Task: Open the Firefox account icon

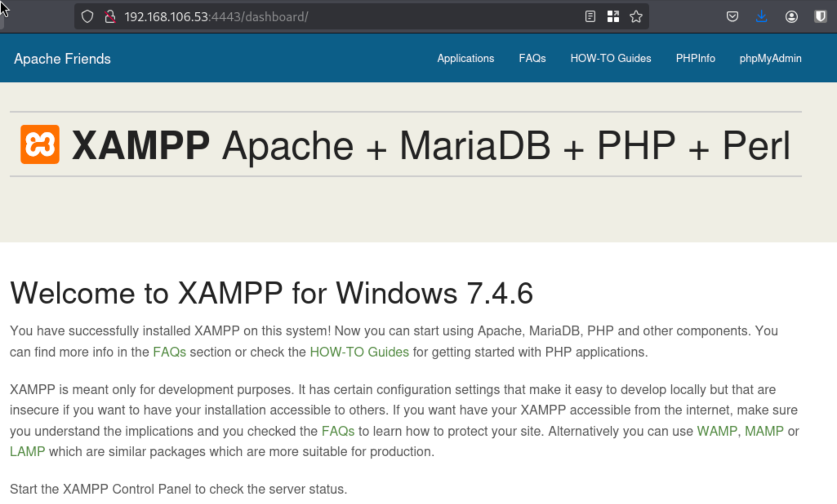Action: pos(791,17)
